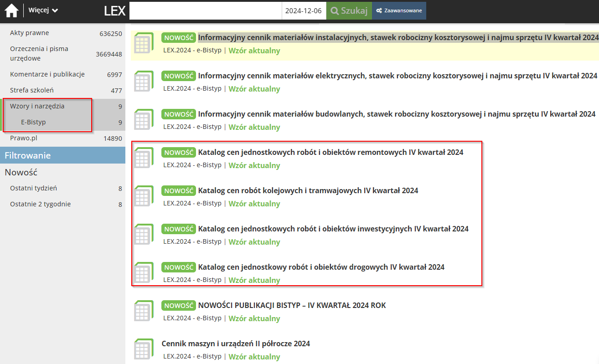The height and width of the screenshot is (364, 599).
Task: Click NOWOŚĆ badge on obiektów inwestycyjnych row
Action: [179, 229]
